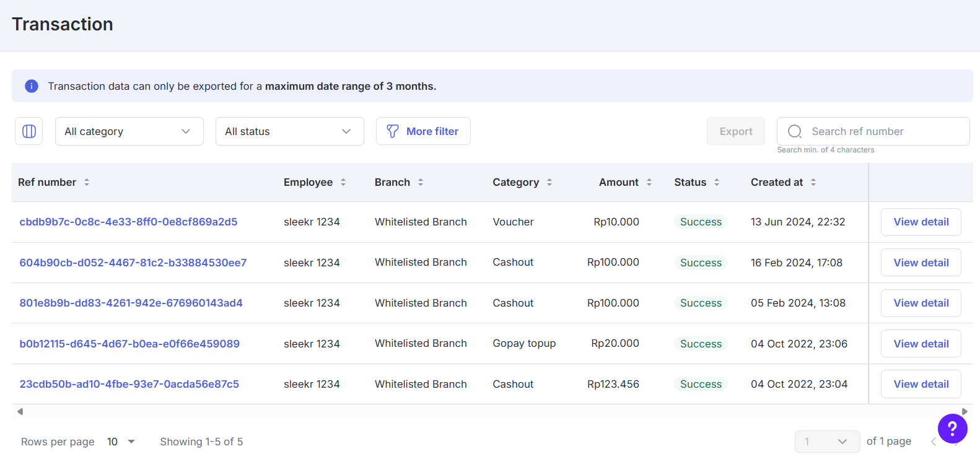Click the info icon in the export notice
980x467 pixels.
pos(32,86)
